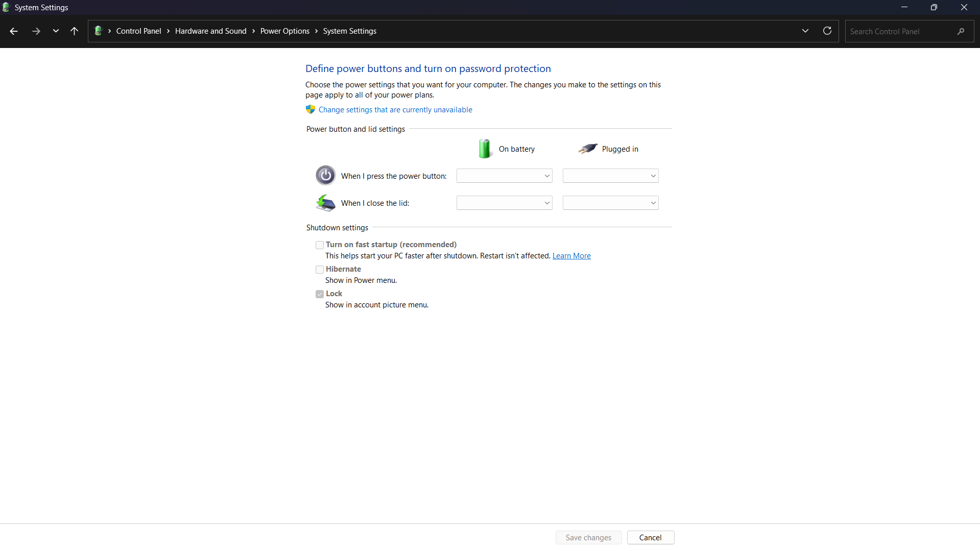Close the System Settings window
The image size is (980, 551).
[x=964, y=7]
